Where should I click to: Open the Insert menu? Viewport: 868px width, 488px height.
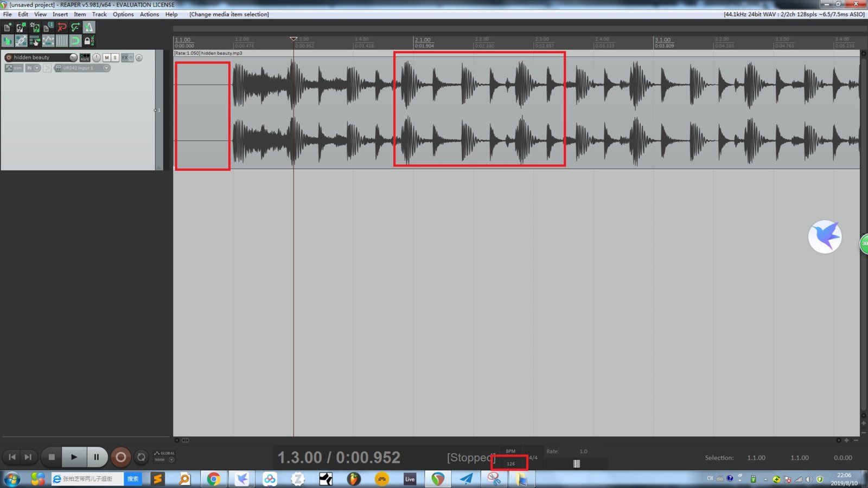(x=60, y=14)
